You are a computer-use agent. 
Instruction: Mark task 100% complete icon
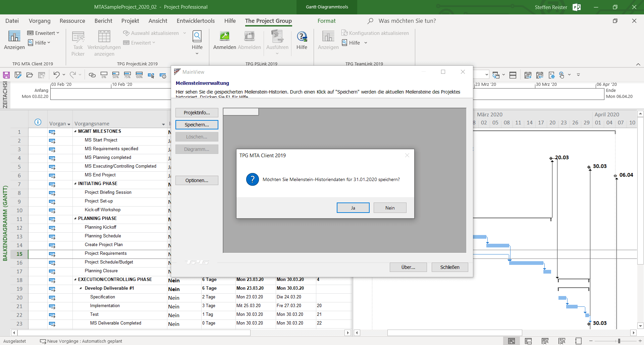139,75
